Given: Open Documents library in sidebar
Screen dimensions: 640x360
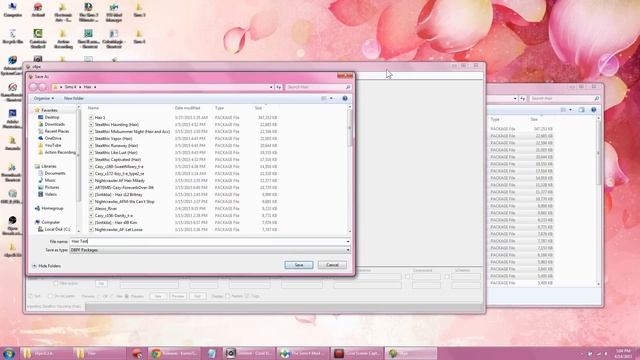Looking at the screenshot, I should click(x=52, y=173).
